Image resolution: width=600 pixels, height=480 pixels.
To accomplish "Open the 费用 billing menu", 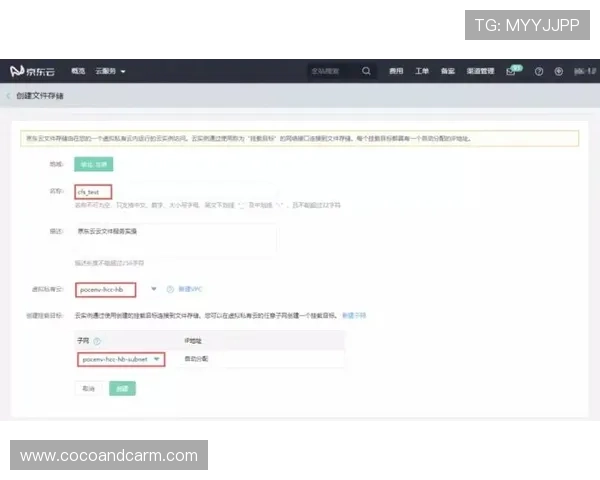I will [x=396, y=71].
